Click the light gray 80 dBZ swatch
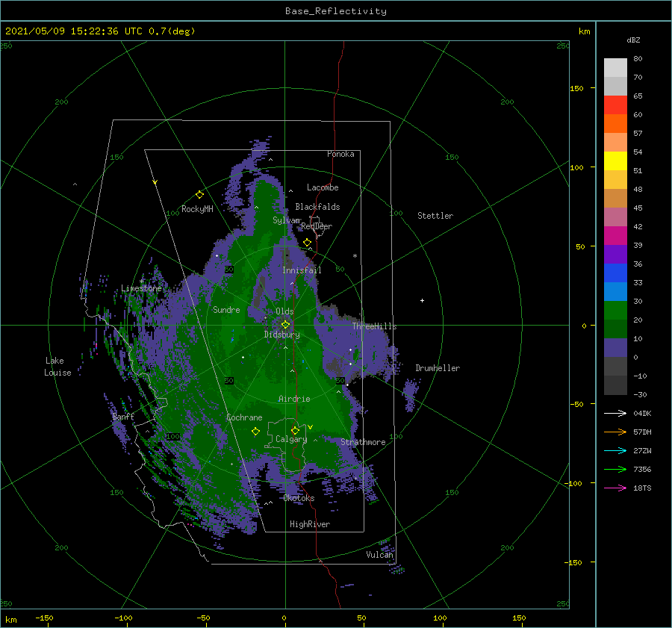 [615, 68]
